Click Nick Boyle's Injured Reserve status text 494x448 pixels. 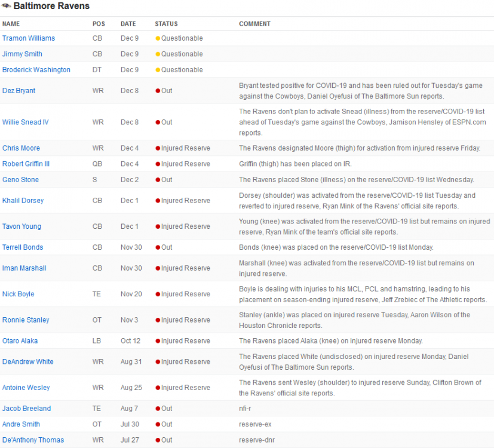point(186,294)
